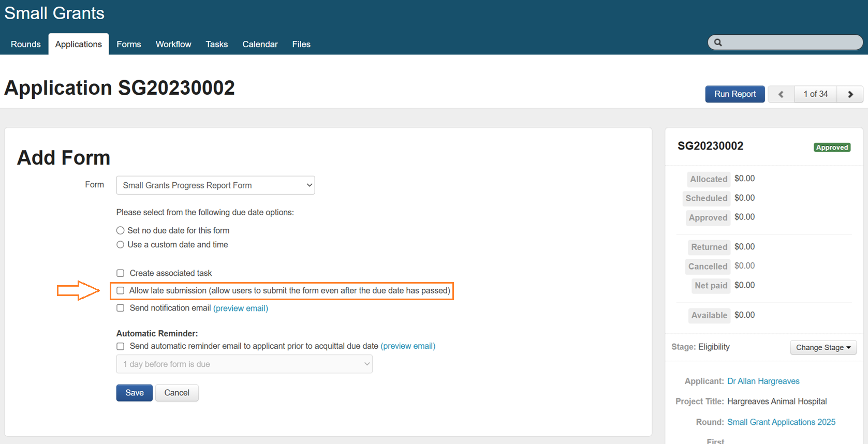Go to the Calendar tab
Image resolution: width=868 pixels, height=444 pixels.
pos(260,45)
